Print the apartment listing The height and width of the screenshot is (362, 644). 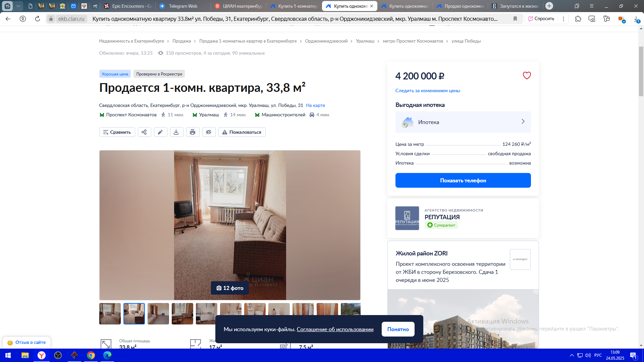coord(193,132)
